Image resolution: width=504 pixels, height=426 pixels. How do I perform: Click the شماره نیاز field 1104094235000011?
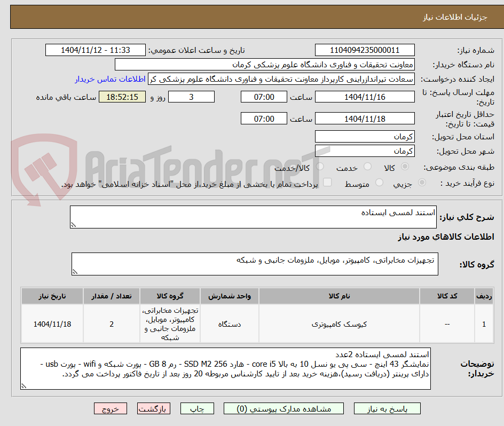(x=365, y=50)
